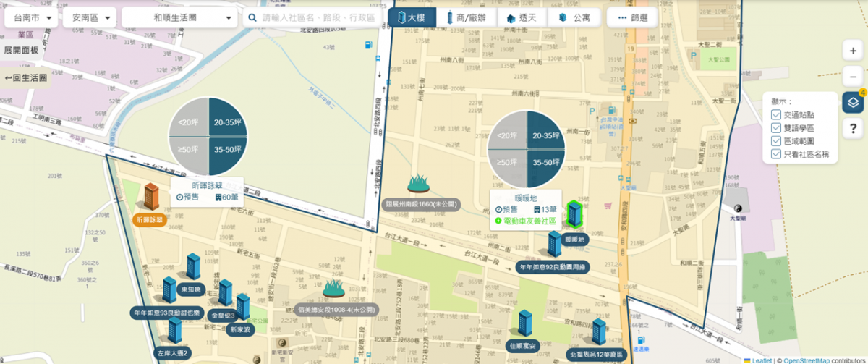Screen dimensions: 868x364
Task: Click the orange 昕暉詠翠 building icon
Action: [151, 196]
